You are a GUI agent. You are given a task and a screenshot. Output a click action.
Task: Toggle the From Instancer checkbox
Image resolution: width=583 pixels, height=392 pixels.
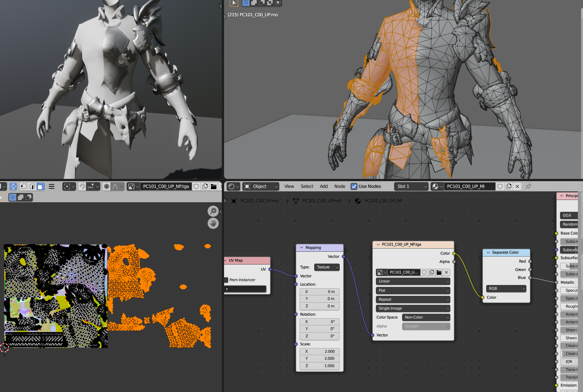click(x=226, y=280)
